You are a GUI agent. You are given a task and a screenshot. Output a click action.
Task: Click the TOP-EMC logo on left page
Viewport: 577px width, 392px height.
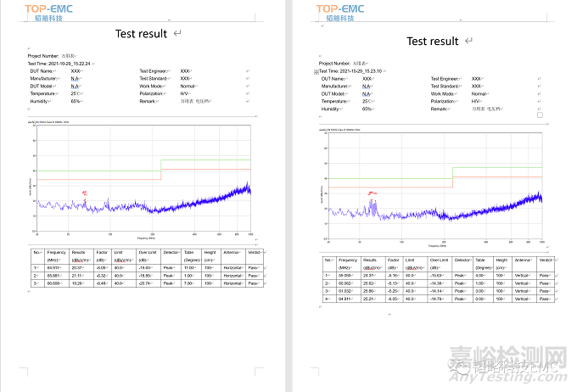click(x=56, y=12)
